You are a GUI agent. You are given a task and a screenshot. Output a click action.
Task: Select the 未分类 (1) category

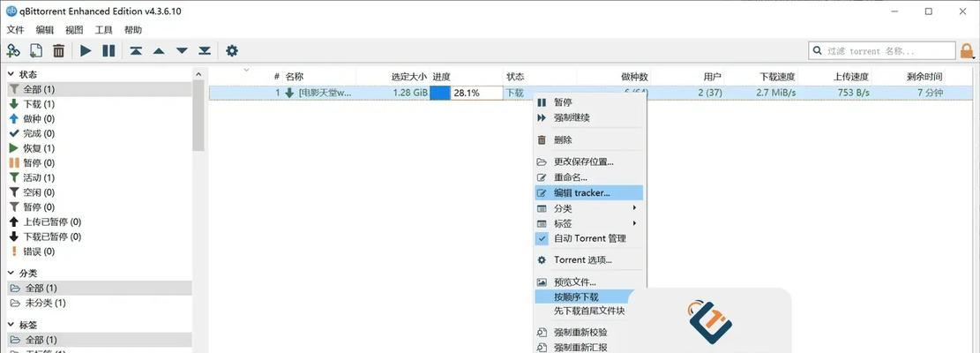pyautogui.click(x=99, y=303)
